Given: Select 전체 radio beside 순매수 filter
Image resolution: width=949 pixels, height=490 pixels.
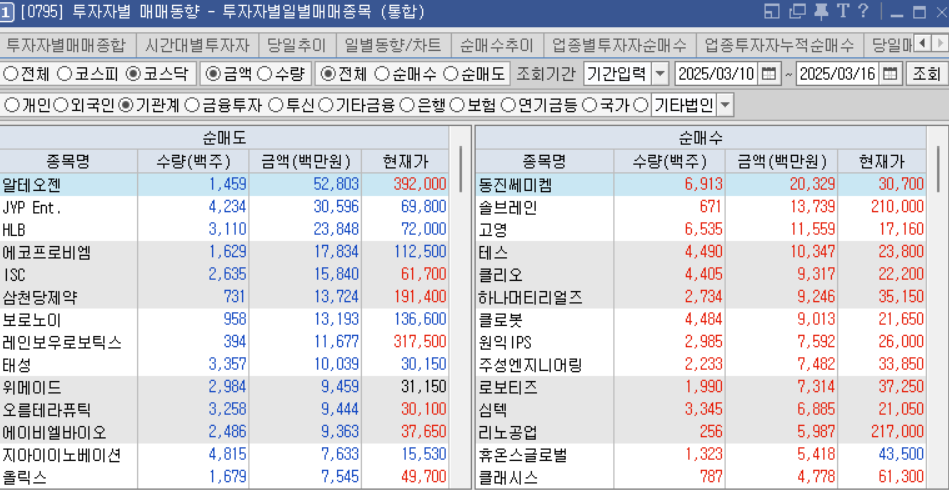Looking at the screenshot, I should (x=327, y=74).
